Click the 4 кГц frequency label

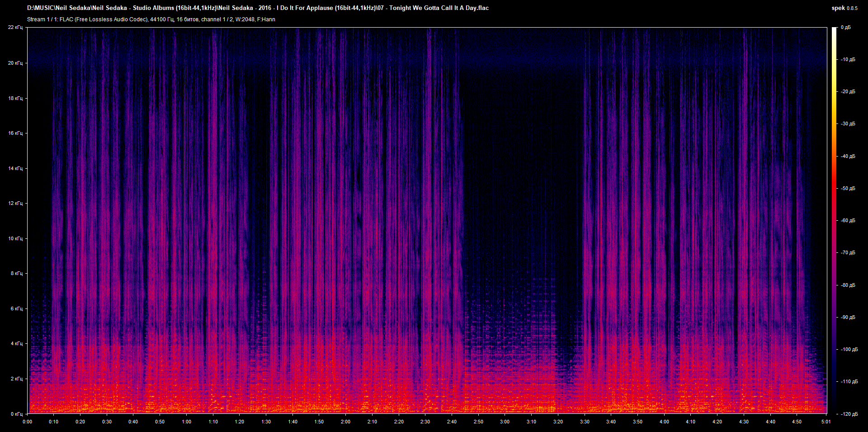click(x=17, y=343)
